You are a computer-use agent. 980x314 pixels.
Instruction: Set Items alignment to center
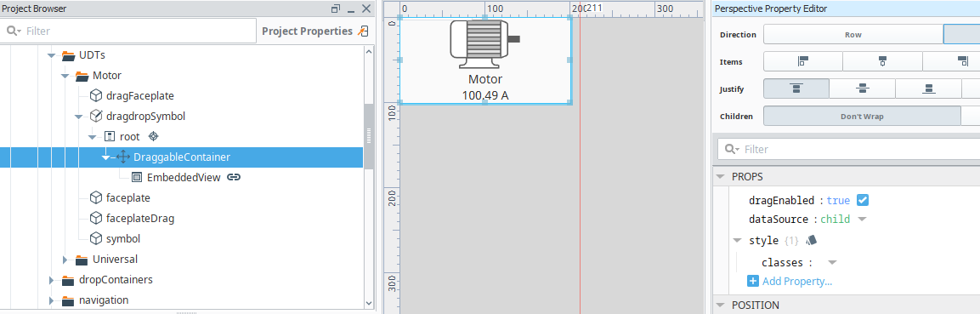tap(882, 61)
